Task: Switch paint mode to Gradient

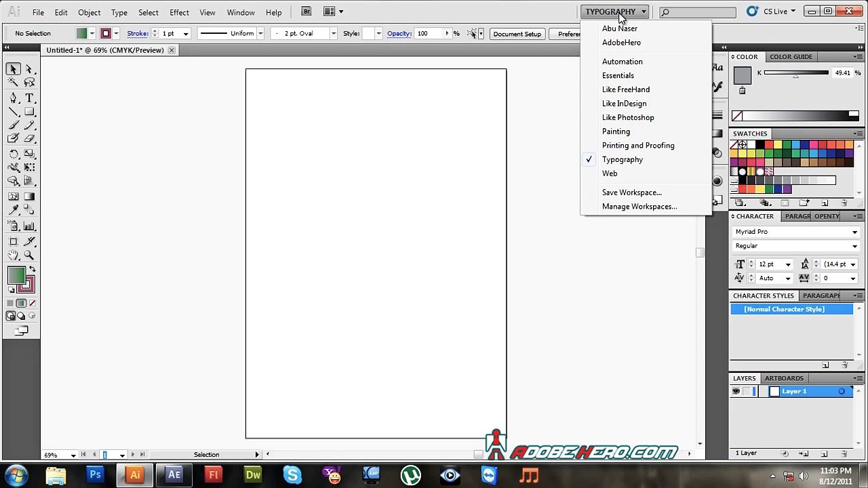Action: 21,303
